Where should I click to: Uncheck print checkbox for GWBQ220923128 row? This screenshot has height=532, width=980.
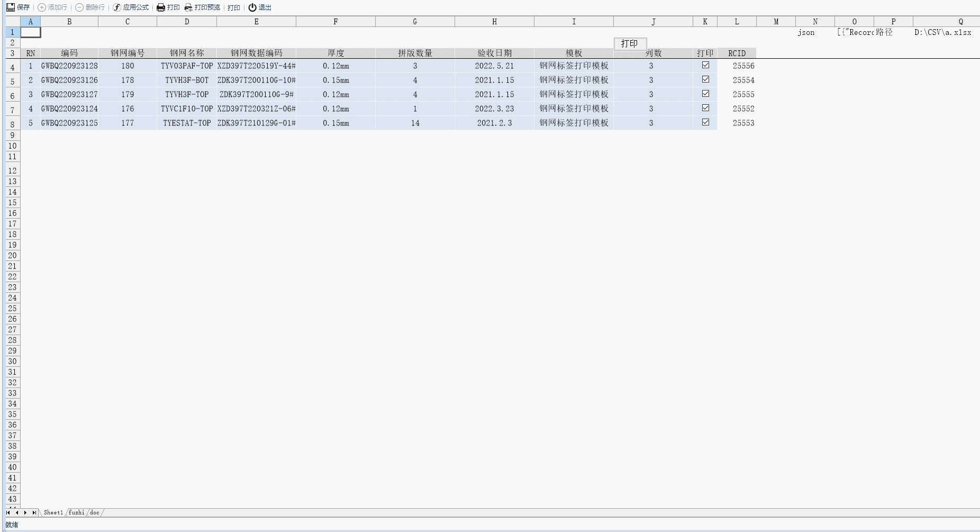click(x=705, y=65)
